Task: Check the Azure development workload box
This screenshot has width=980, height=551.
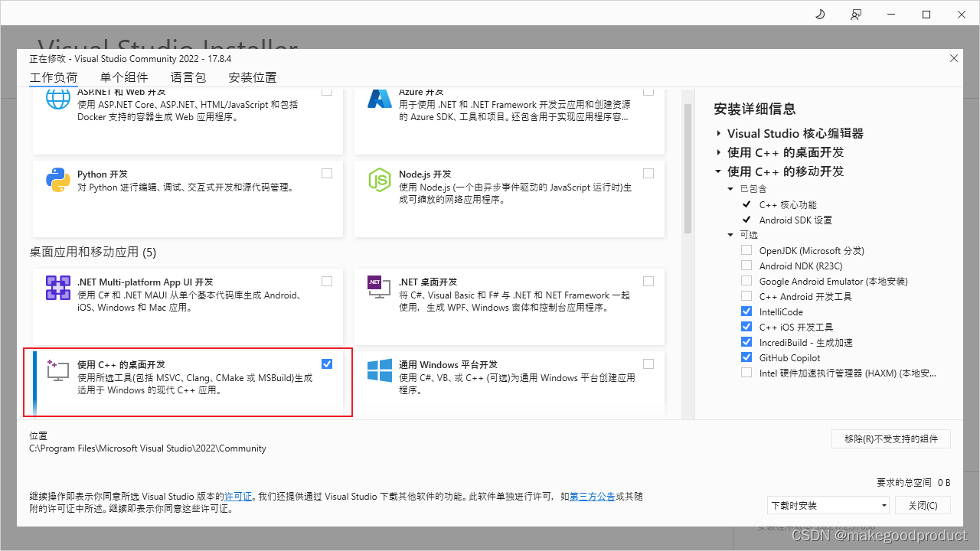Action: pos(648,91)
